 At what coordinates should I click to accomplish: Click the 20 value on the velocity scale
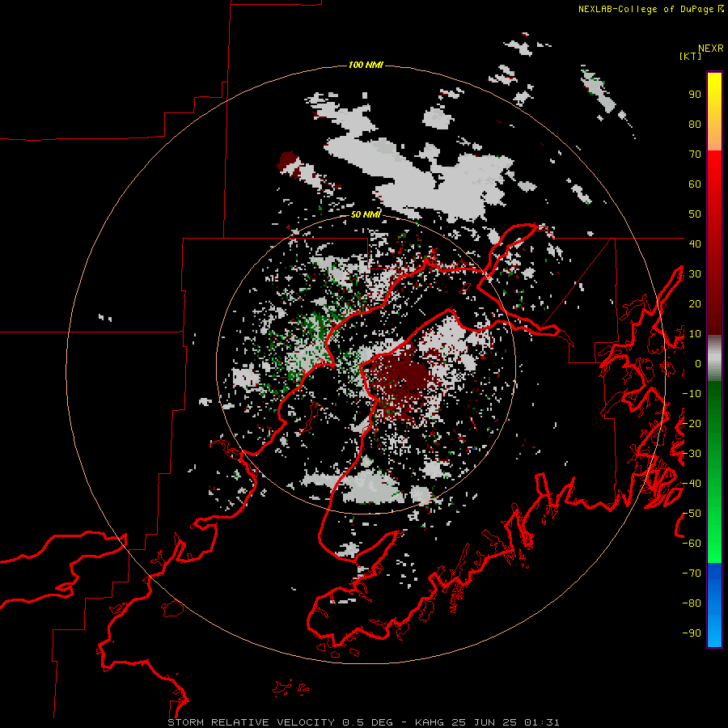click(695, 303)
